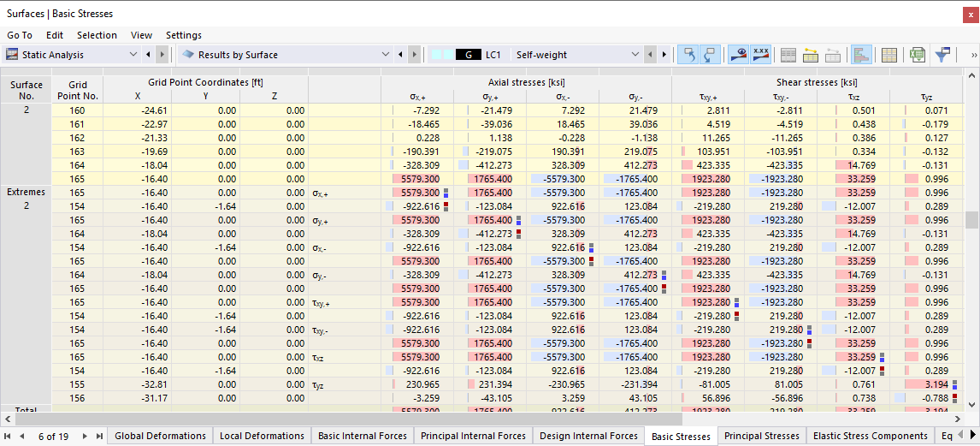This screenshot has height=446, width=980.
Task: Open the results filter funnel icon
Action: [942, 55]
